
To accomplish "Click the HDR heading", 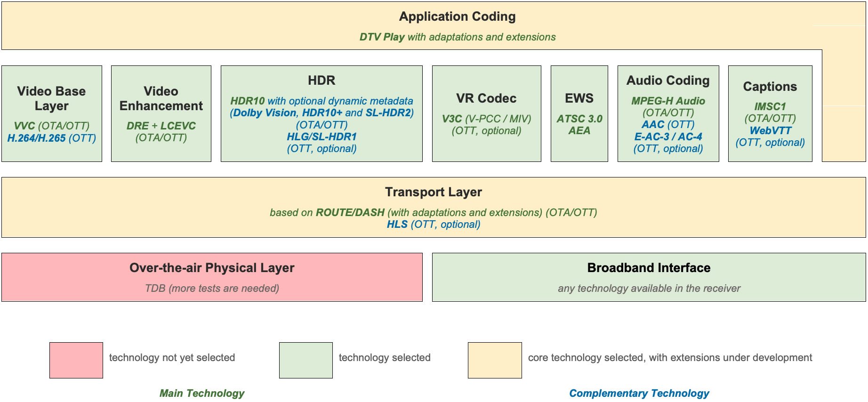I will [x=321, y=80].
